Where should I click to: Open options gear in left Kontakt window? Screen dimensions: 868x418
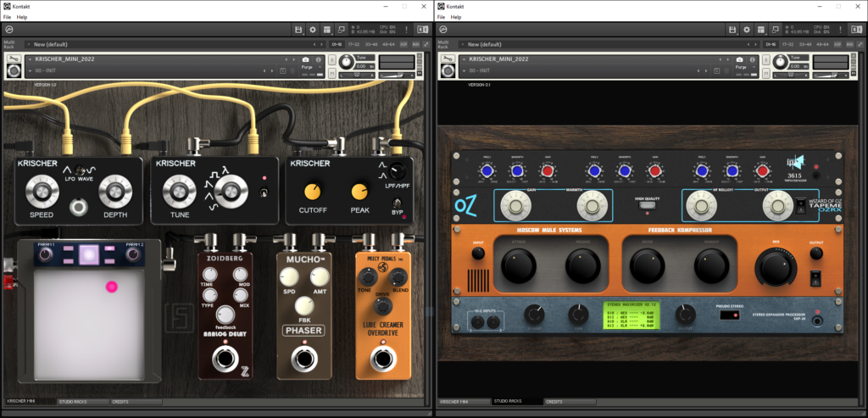click(313, 30)
